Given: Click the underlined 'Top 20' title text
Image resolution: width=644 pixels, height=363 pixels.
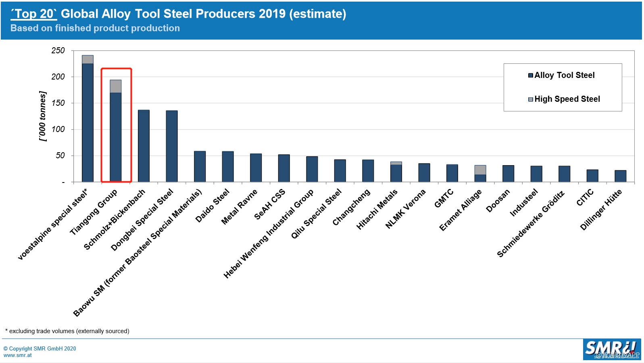Looking at the screenshot, I should (x=33, y=14).
